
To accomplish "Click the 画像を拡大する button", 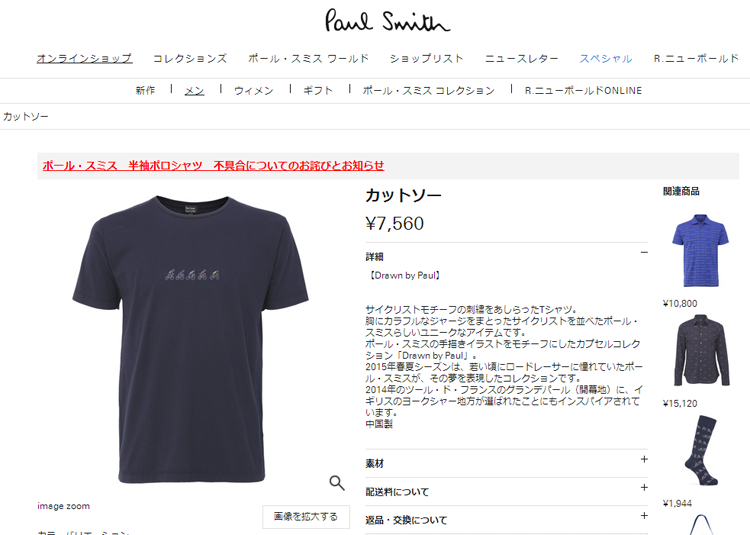I will pos(306,516).
